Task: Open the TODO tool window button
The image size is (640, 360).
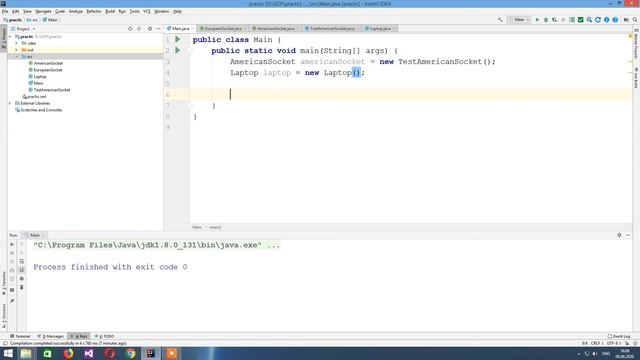Action: click(x=104, y=336)
